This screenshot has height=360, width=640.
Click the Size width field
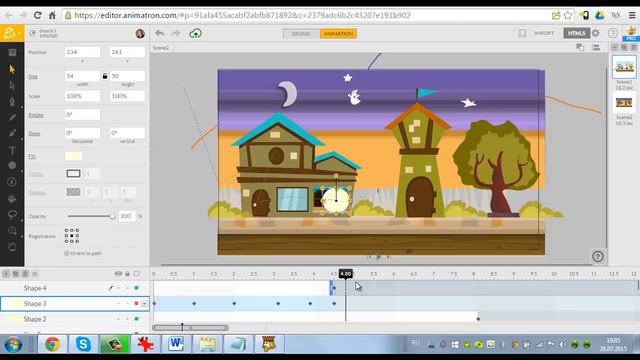[82, 76]
